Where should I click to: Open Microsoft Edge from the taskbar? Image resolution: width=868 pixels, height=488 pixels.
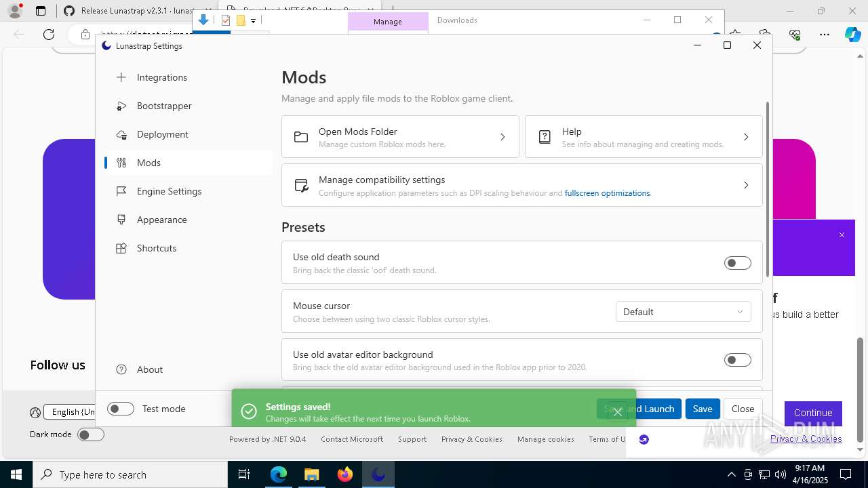click(279, 474)
